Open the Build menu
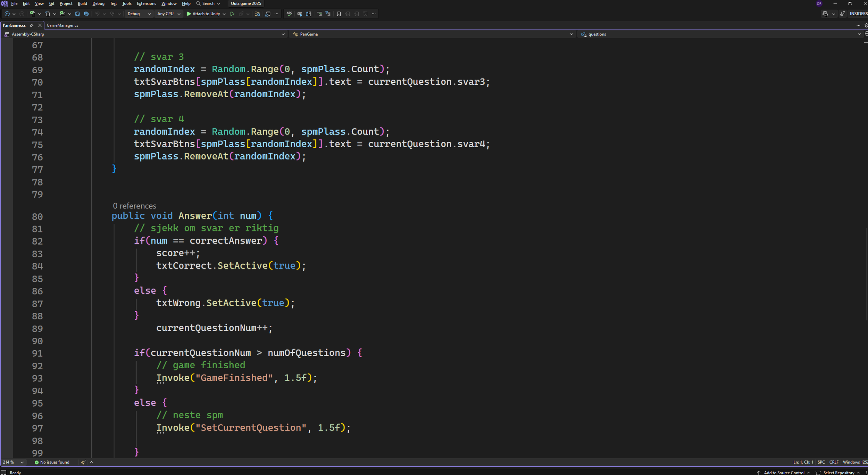This screenshot has width=868, height=475. coord(82,3)
